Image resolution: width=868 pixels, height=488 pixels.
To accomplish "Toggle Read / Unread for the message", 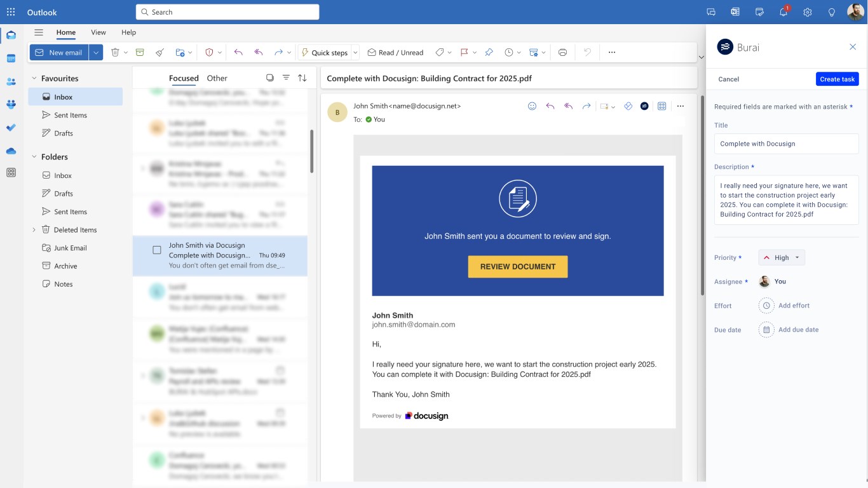I will pos(395,53).
